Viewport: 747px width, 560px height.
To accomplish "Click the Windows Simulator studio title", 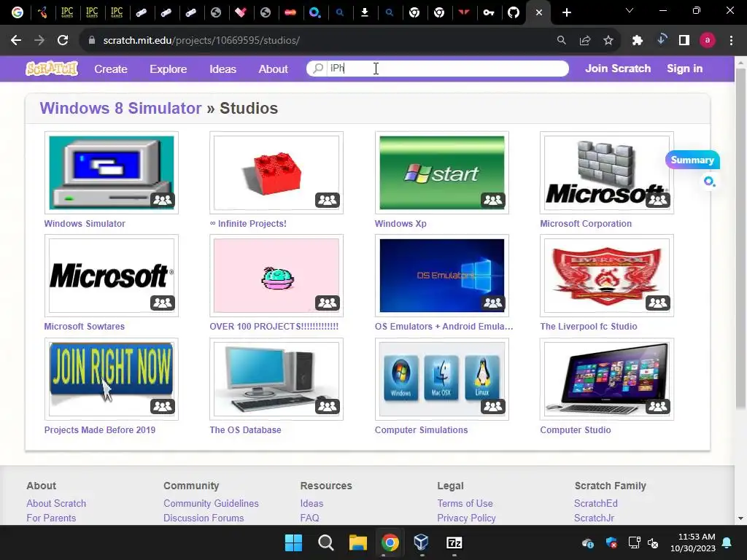I will [85, 223].
